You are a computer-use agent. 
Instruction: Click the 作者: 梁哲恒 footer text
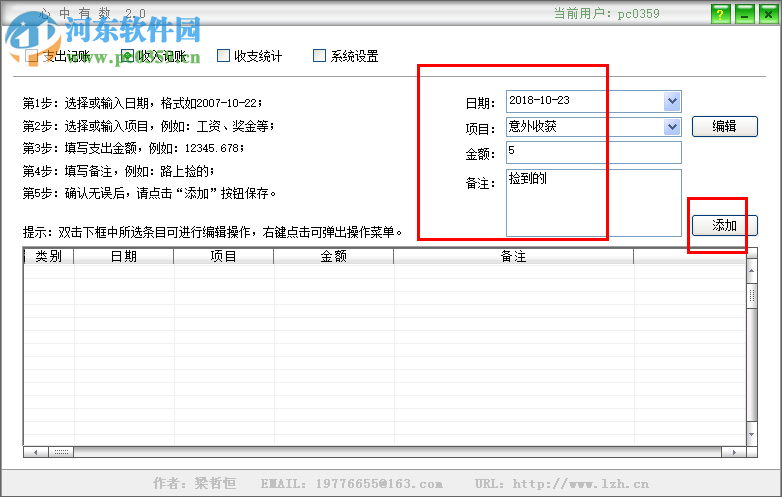(x=195, y=483)
